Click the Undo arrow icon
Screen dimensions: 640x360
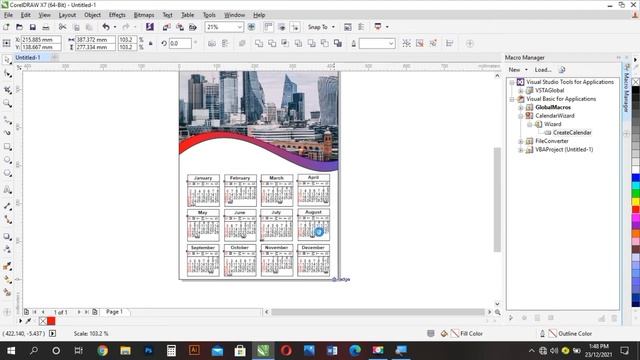106,27
